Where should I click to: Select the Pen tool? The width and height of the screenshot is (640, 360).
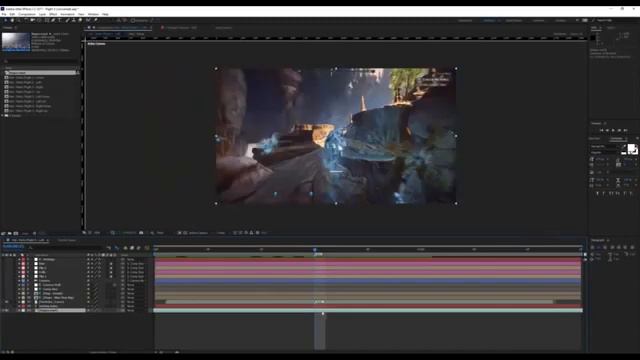tap(53, 20)
